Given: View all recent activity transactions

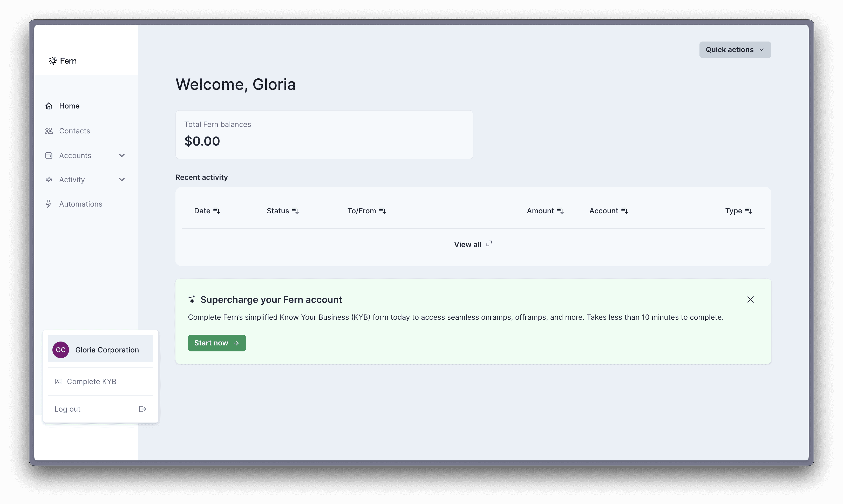Looking at the screenshot, I should tap(473, 244).
